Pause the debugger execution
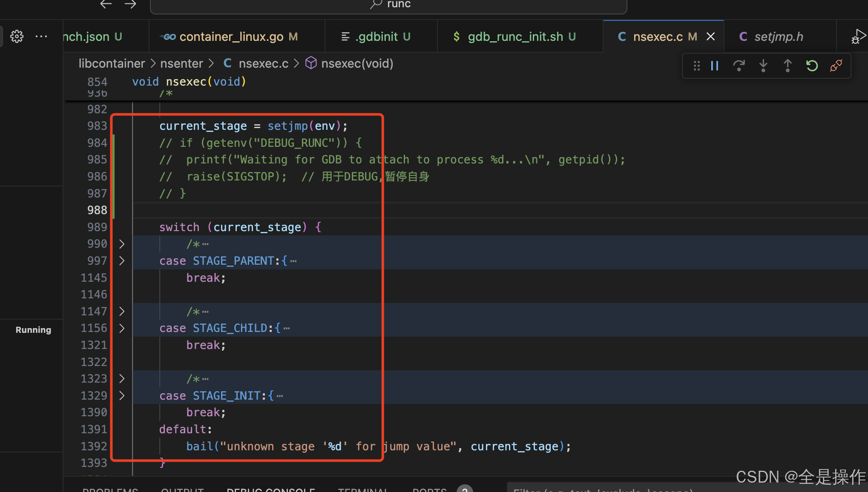 pos(715,66)
